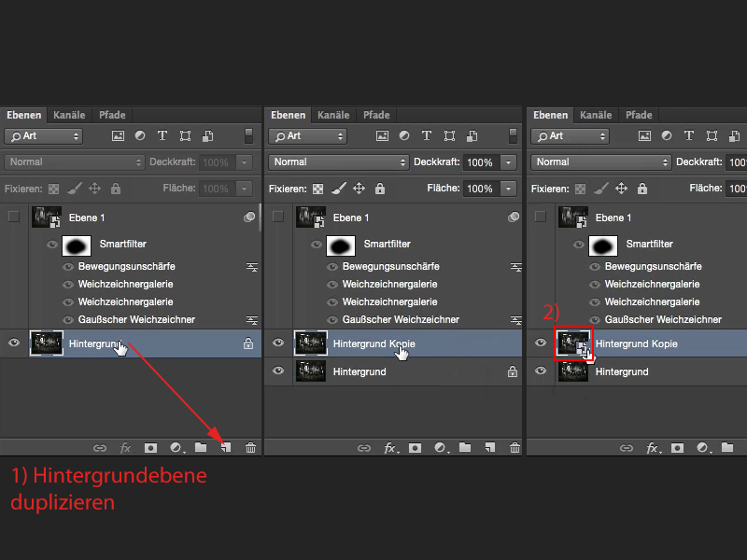Hide Hintergrund Kopie layer in right panel

pyautogui.click(x=541, y=343)
